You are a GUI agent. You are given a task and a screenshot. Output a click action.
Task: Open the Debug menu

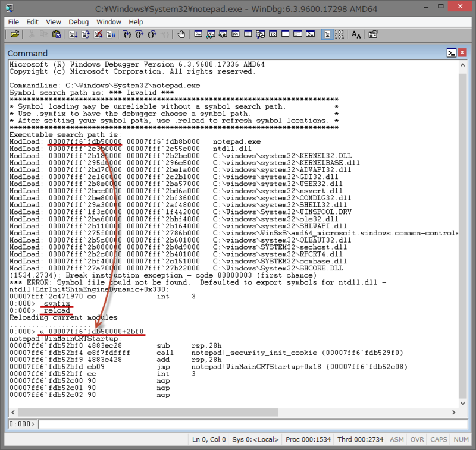pyautogui.click(x=79, y=22)
